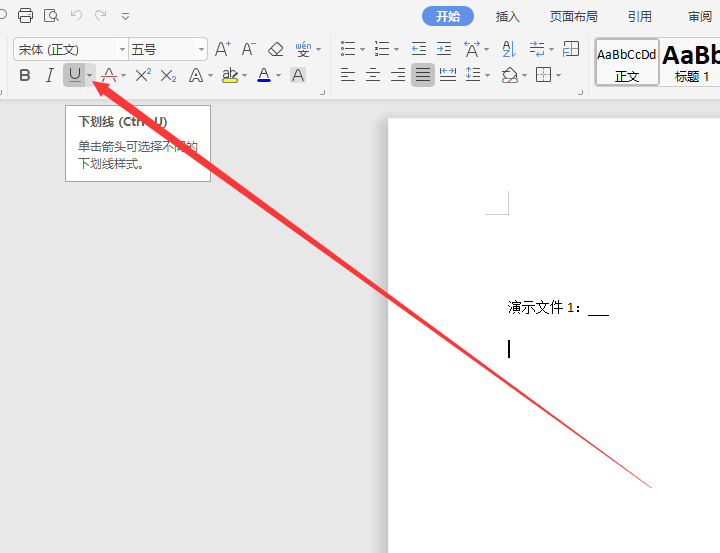The width and height of the screenshot is (720, 553).
Task: Open the font dialog launcher
Action: 323,92
